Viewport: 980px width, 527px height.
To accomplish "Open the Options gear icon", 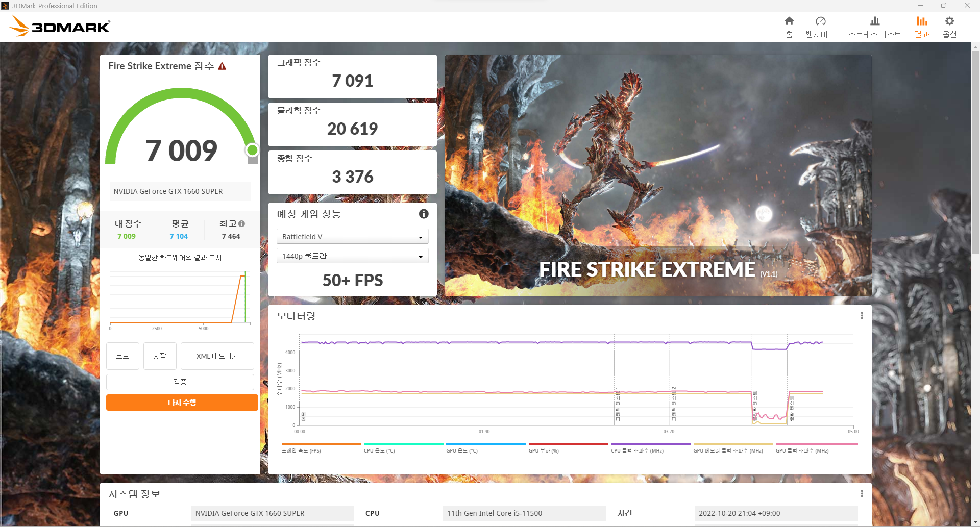I will (x=949, y=21).
